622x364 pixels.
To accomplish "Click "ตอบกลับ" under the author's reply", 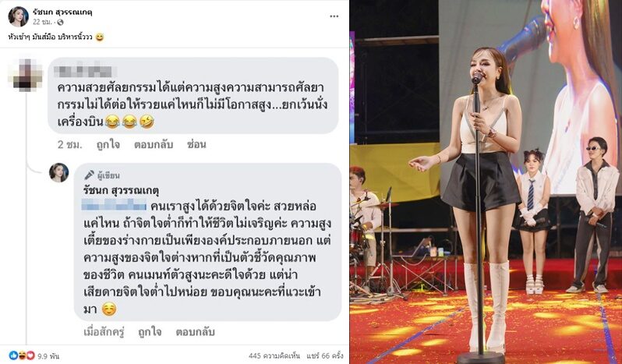I will pos(196,332).
